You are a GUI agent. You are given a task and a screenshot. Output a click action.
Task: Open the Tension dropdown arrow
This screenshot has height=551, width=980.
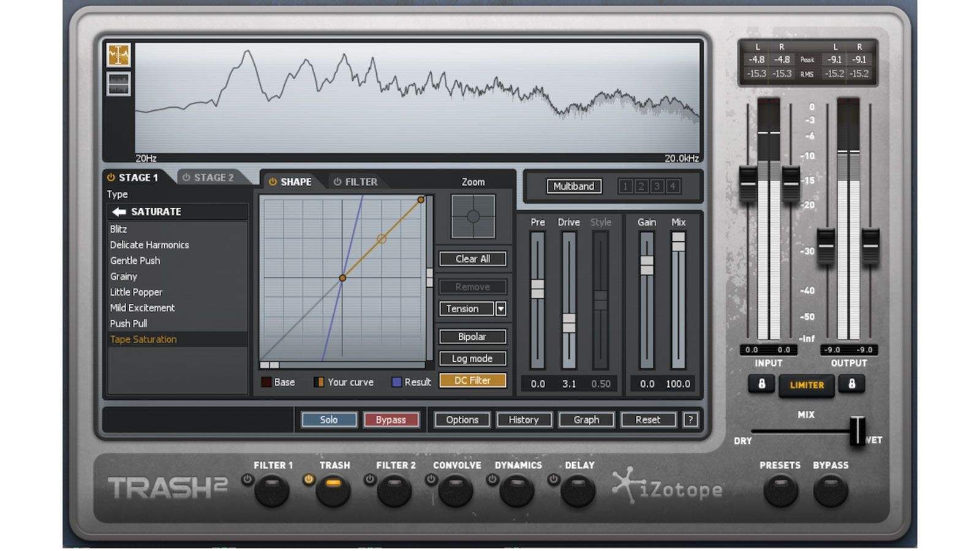point(501,309)
